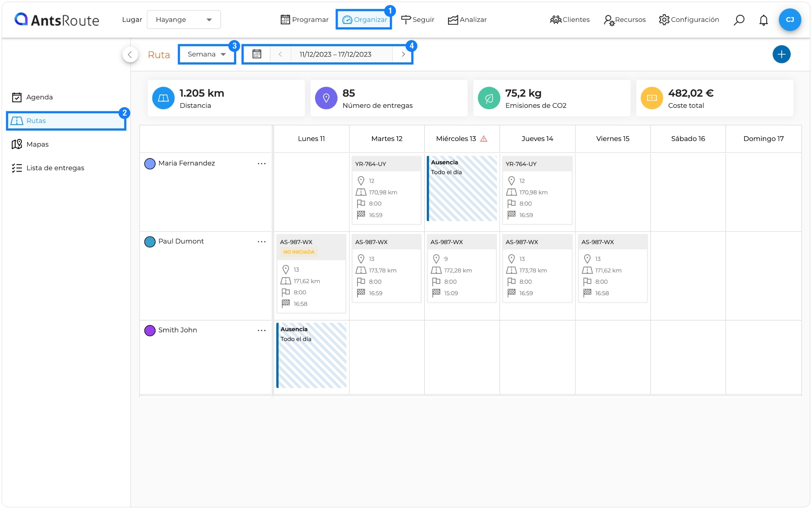812x509 pixels.
Task: Go to next week arrow
Action: tap(403, 54)
